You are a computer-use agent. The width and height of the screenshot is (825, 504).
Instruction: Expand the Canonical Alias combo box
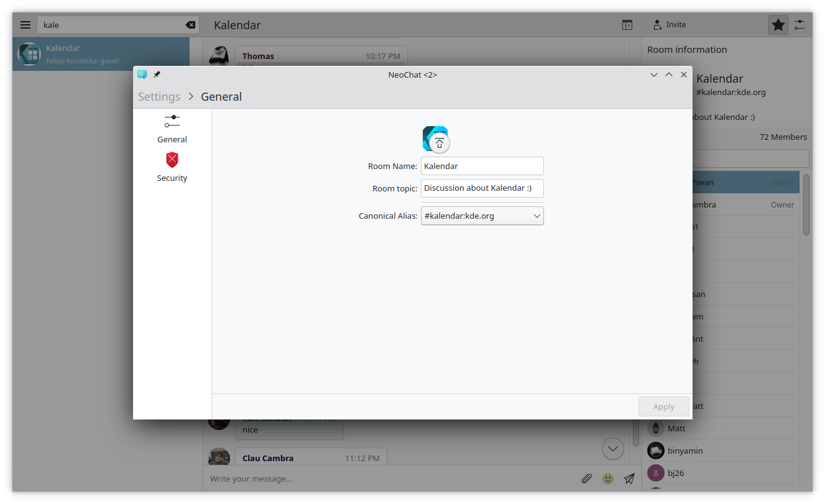(482, 216)
